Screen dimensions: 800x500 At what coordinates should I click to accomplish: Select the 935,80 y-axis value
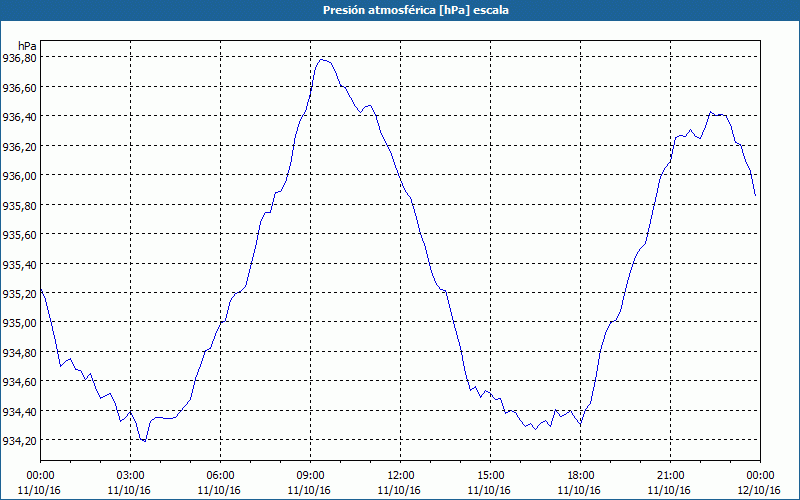click(x=19, y=205)
